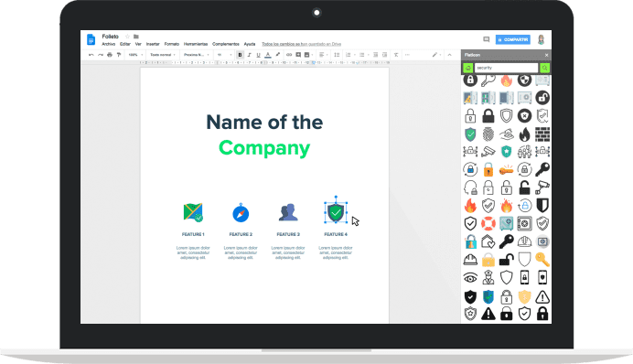Select the eye icon in Flaticon results
633x364 pixels.
coord(470,278)
